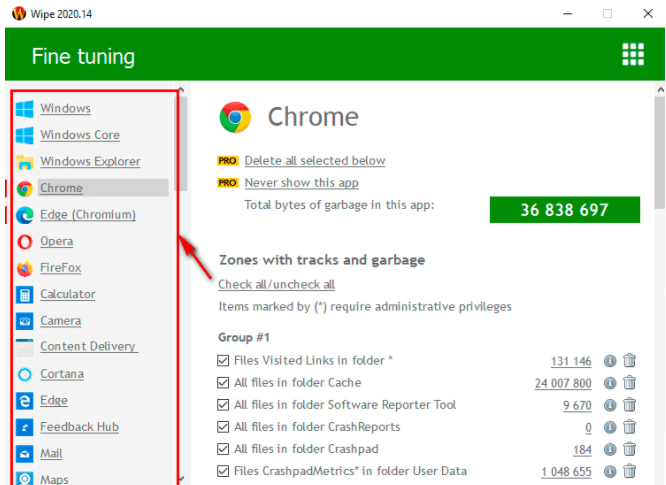The height and width of the screenshot is (485, 666).
Task: Uncheck Files Visited Links in folder
Action: click(223, 361)
